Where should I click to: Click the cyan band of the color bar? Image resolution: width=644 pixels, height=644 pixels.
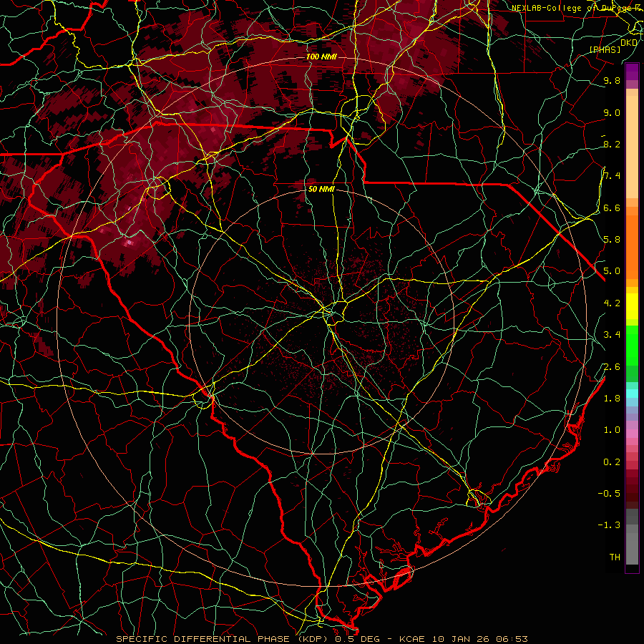[632, 393]
